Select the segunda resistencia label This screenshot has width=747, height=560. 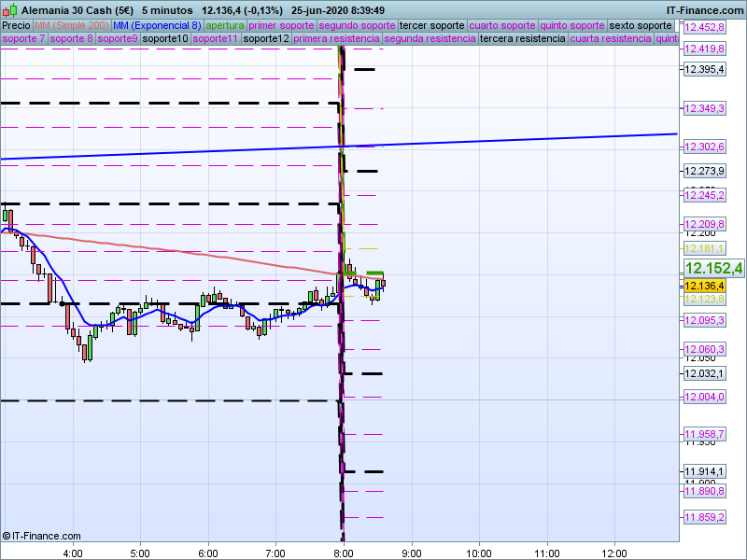click(430, 38)
